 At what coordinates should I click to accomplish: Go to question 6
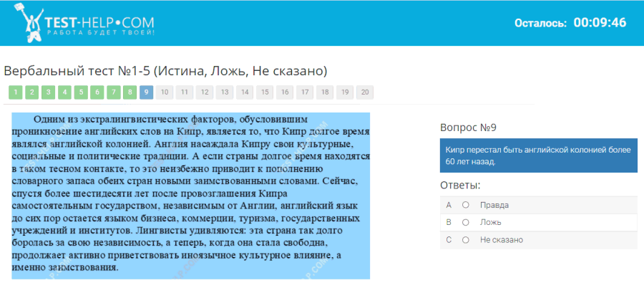point(97,92)
